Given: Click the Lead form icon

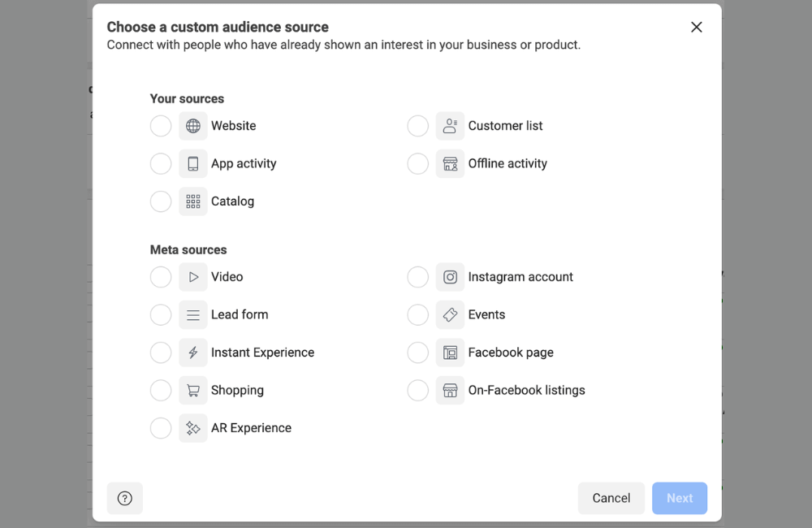Looking at the screenshot, I should tap(192, 314).
